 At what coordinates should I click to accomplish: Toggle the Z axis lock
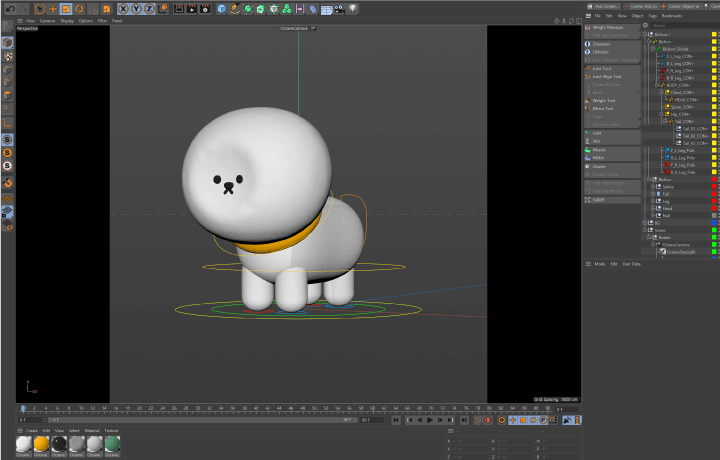(x=149, y=9)
